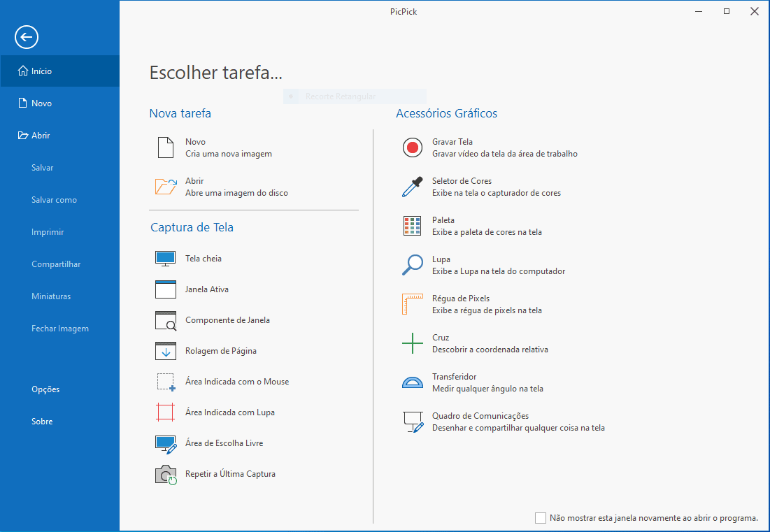Screen dimensions: 770x532
Task: Click Salvar in the sidebar
Action: [x=60, y=167]
